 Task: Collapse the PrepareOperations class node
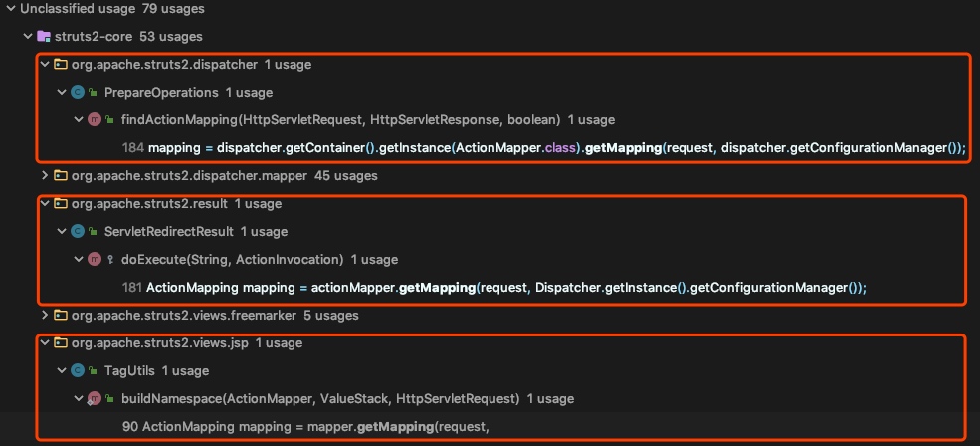[x=62, y=92]
